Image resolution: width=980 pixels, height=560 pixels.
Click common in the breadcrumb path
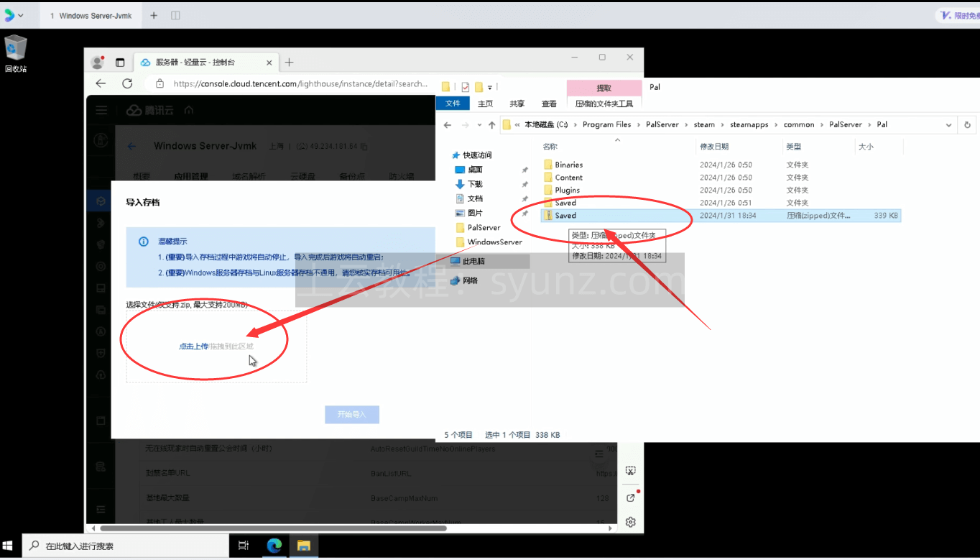point(799,124)
